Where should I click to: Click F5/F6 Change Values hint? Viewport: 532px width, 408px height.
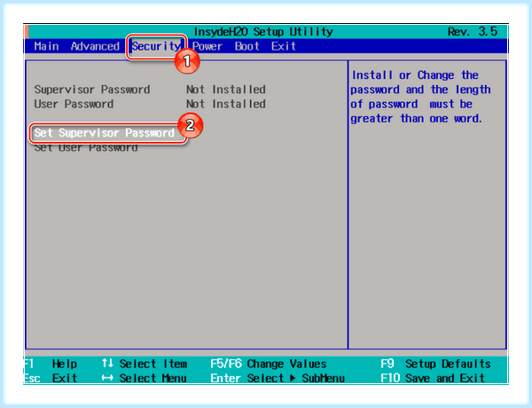pos(268,364)
